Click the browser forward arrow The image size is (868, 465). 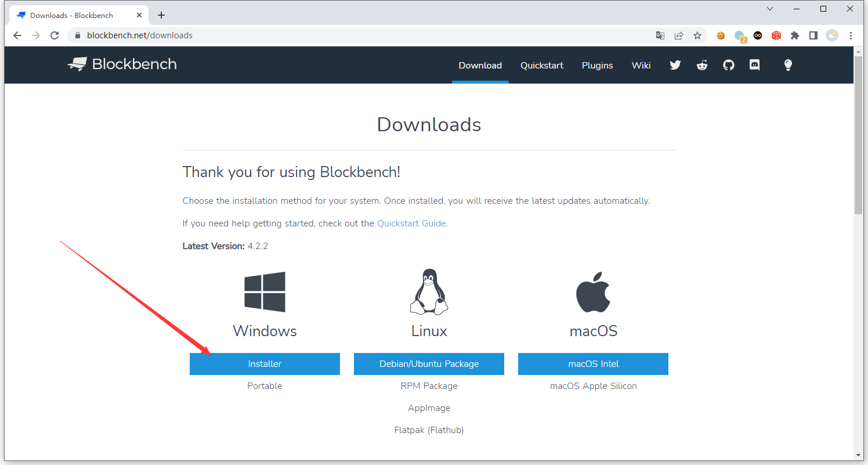(36, 35)
